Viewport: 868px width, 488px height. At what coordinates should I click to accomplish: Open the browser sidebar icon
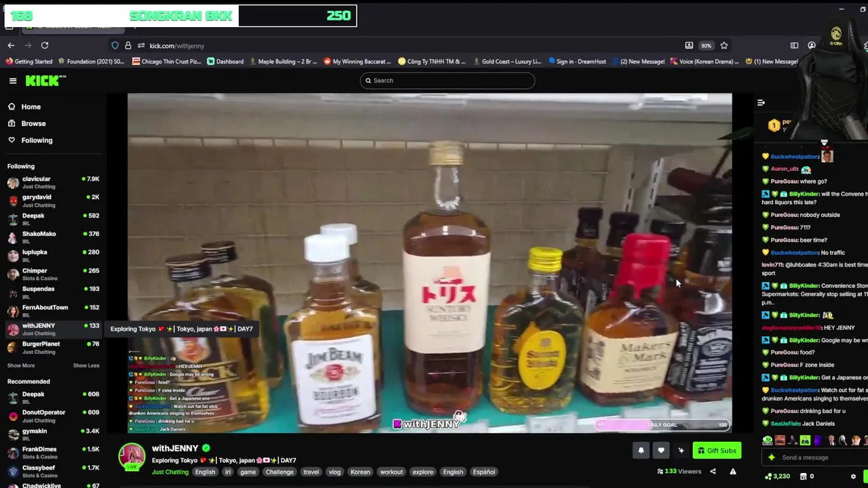click(794, 45)
